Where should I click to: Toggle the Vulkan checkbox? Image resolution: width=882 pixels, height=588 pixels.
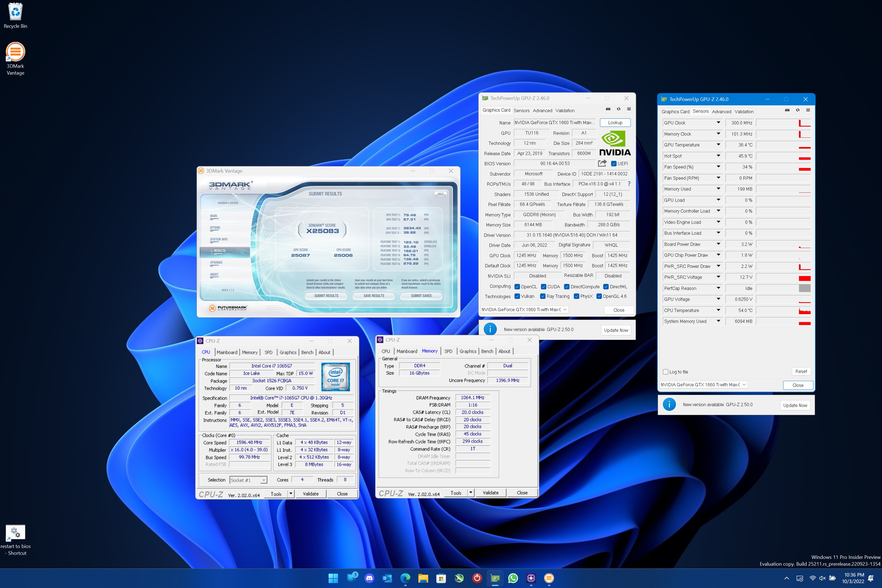(x=517, y=296)
